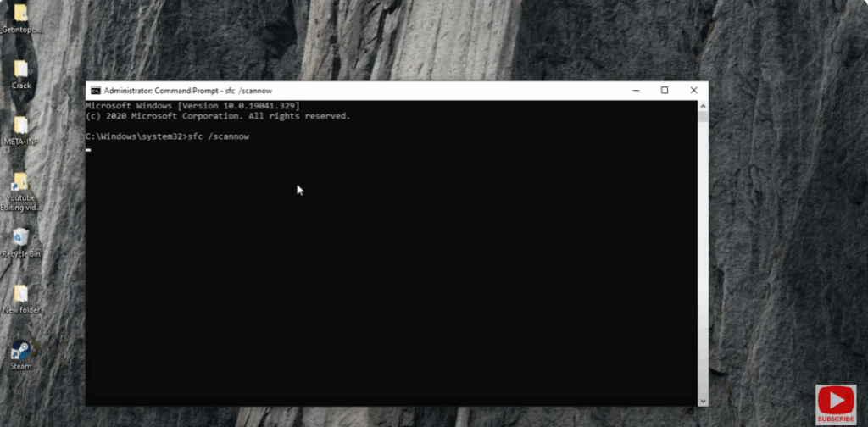868x427 pixels.
Task: Click the Steam desktop shortcut
Action: [21, 350]
